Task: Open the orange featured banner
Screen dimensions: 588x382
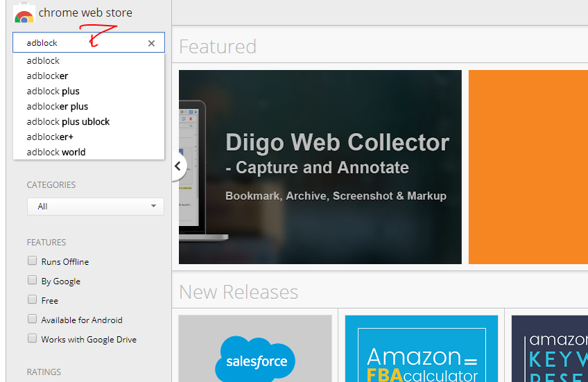Action: tap(528, 167)
